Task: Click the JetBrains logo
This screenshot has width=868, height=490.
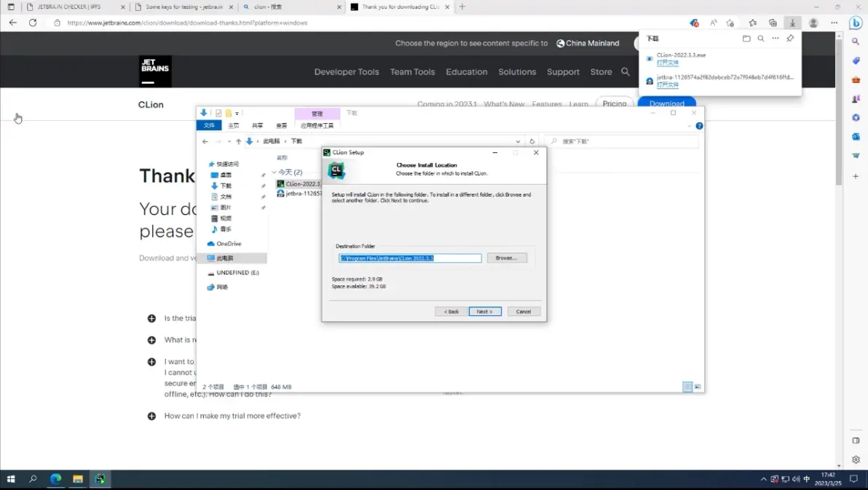Action: 155,71
